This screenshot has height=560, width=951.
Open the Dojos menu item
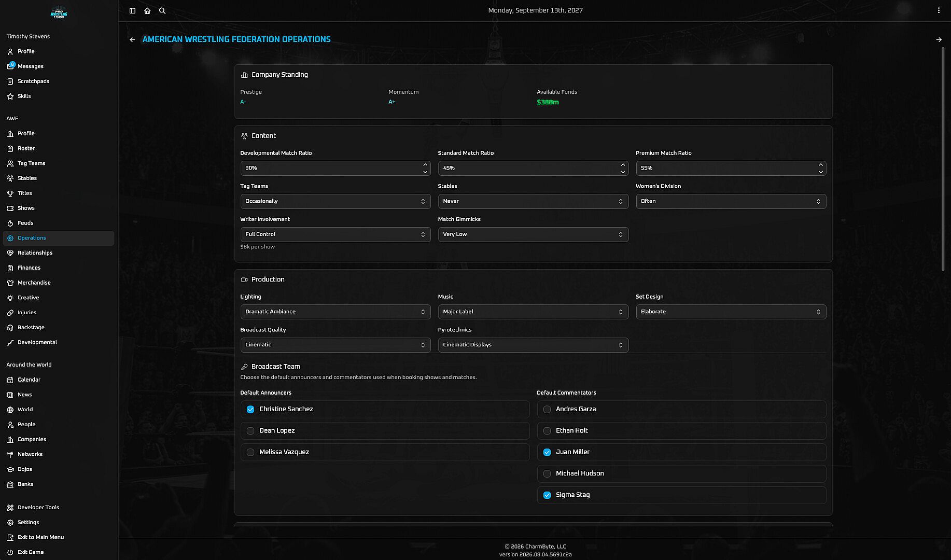point(58,469)
